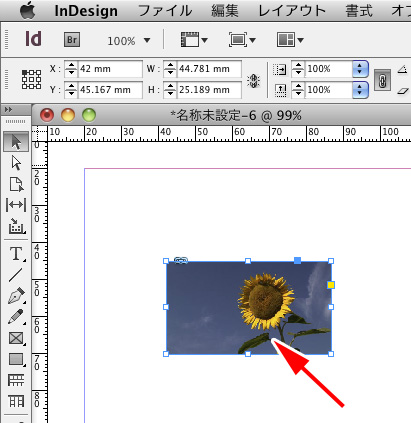Pick the Line tool
This screenshot has height=423, width=411.
(16, 275)
